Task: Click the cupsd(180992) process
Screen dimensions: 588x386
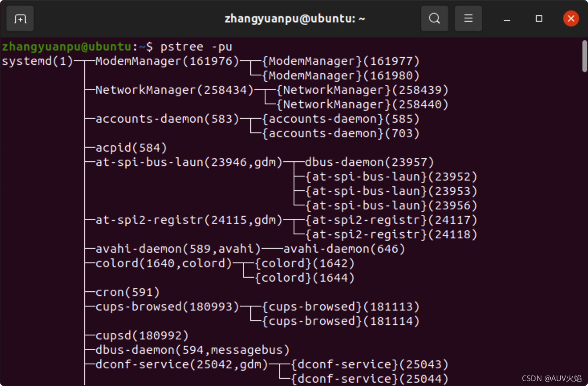Action: [x=142, y=335]
